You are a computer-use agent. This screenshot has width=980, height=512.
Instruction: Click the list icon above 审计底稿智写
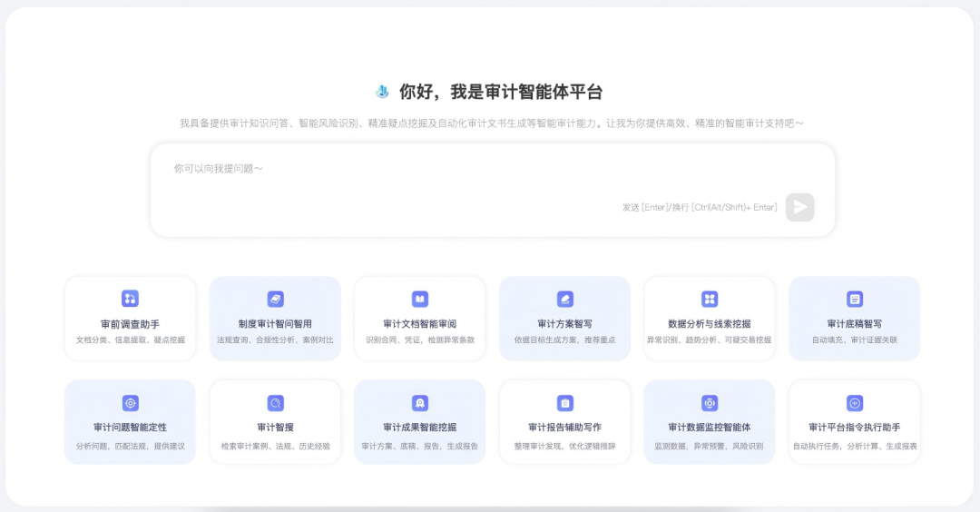855,299
